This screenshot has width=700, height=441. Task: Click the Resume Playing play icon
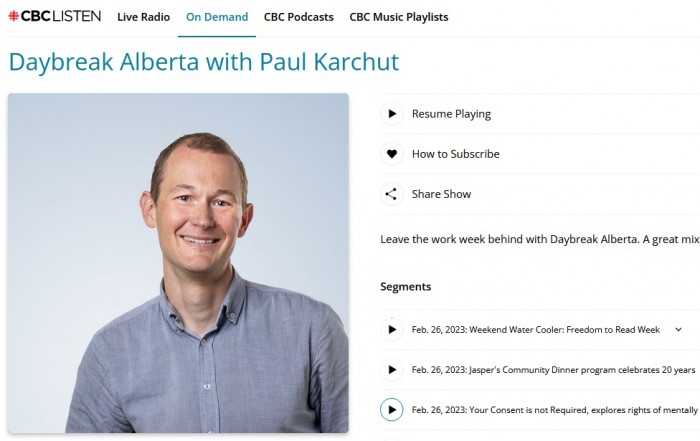point(392,114)
